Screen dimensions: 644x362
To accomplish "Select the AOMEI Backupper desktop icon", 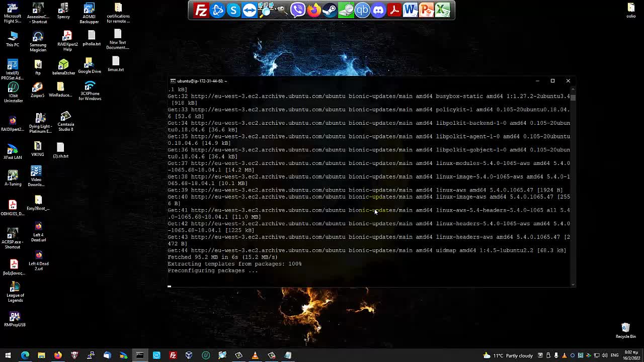I will point(89,14).
